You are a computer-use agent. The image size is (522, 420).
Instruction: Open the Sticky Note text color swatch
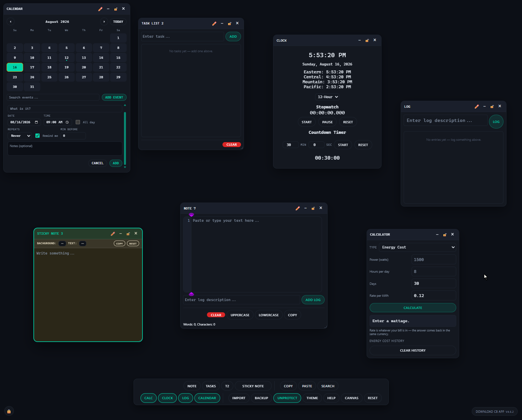(x=83, y=244)
